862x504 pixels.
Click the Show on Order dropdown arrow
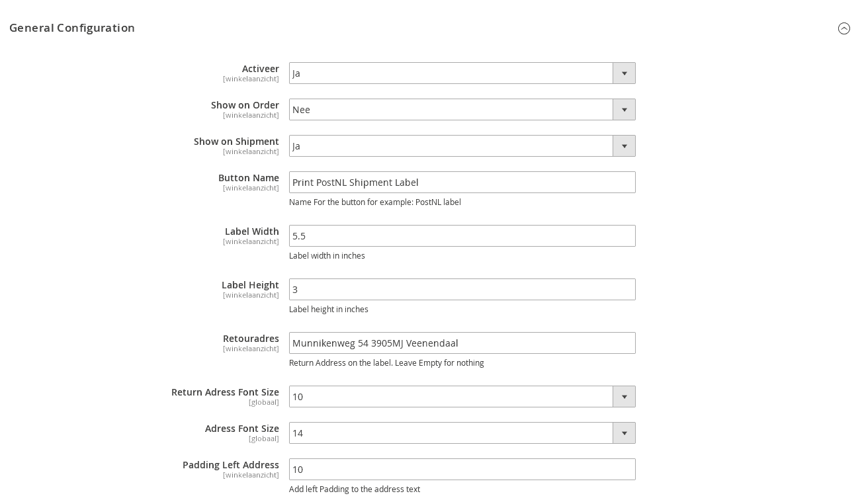[624, 110]
